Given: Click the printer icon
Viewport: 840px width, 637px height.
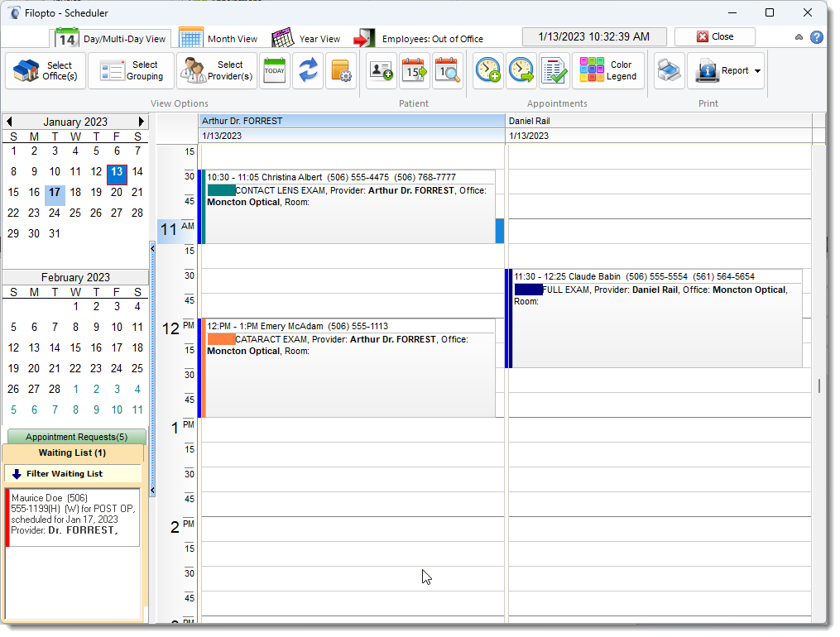Looking at the screenshot, I should coord(669,71).
